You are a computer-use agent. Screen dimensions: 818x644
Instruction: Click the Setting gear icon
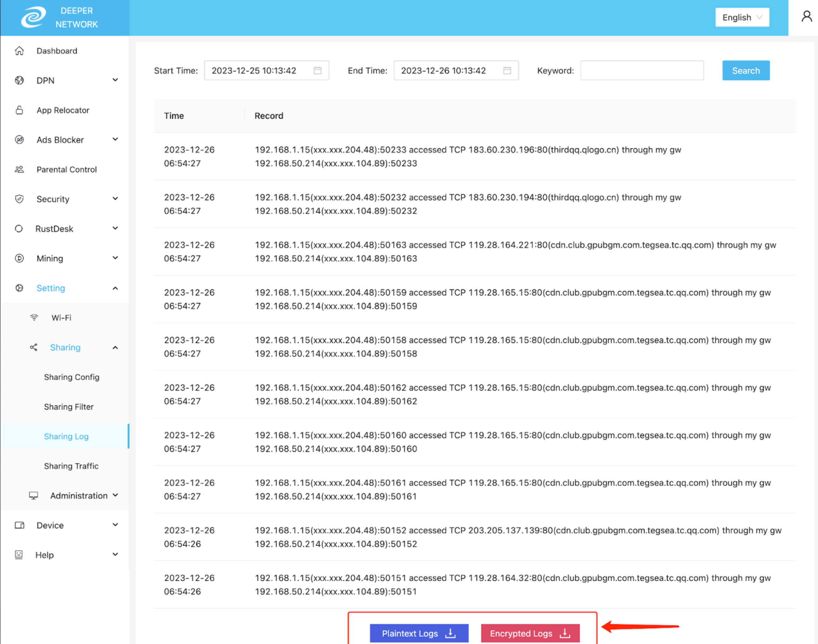tap(19, 288)
